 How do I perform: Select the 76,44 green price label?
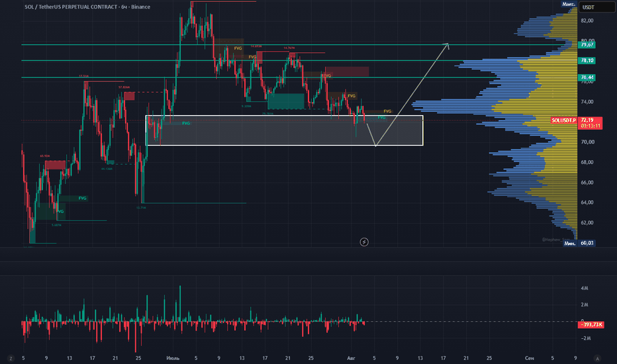click(x=587, y=77)
